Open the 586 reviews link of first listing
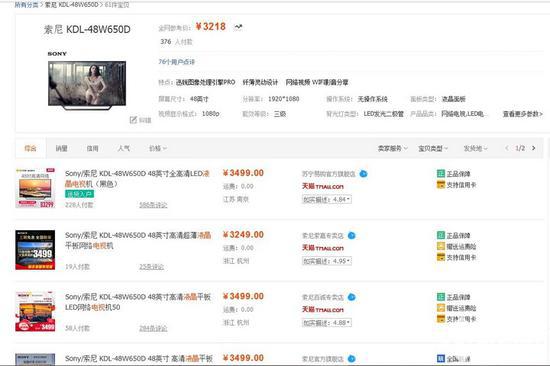Image resolution: width=550 pixels, height=366 pixels. click(x=153, y=205)
